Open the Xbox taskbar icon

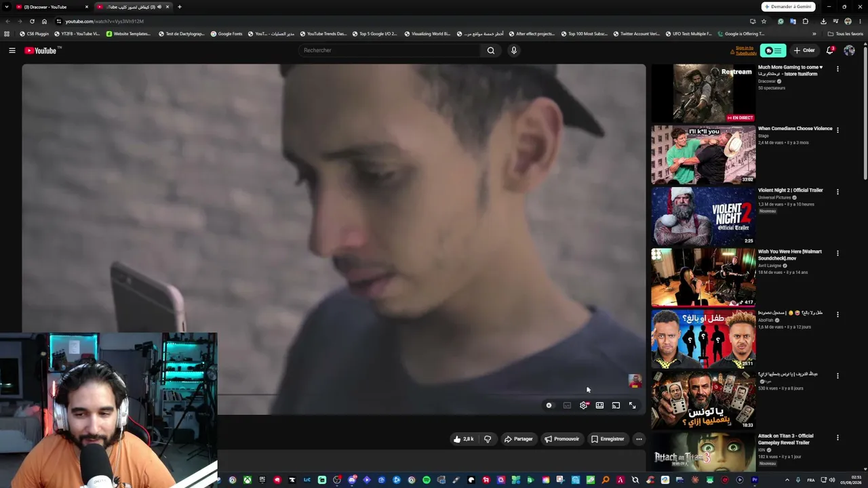[248, 480]
